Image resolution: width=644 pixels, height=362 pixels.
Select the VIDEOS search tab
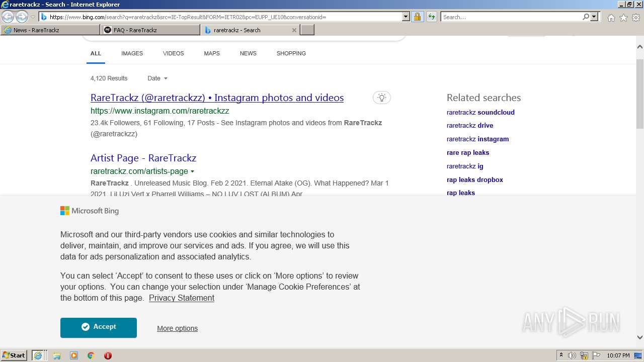(x=173, y=53)
